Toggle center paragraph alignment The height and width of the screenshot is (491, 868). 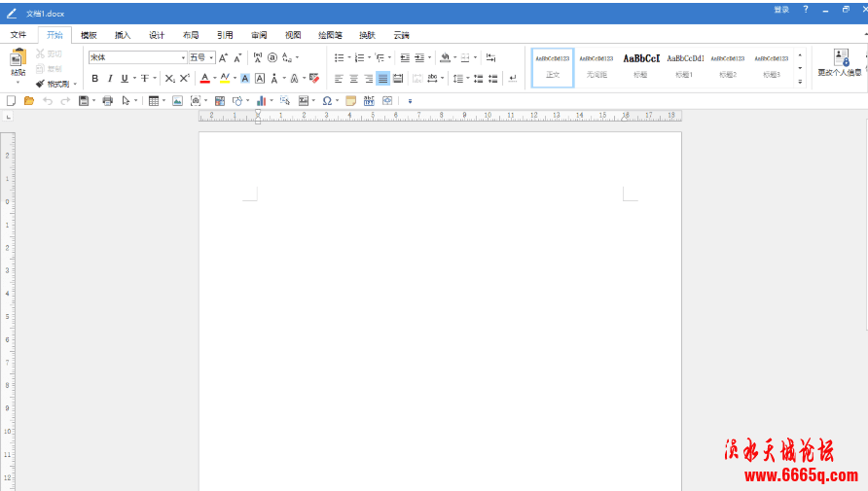(354, 79)
